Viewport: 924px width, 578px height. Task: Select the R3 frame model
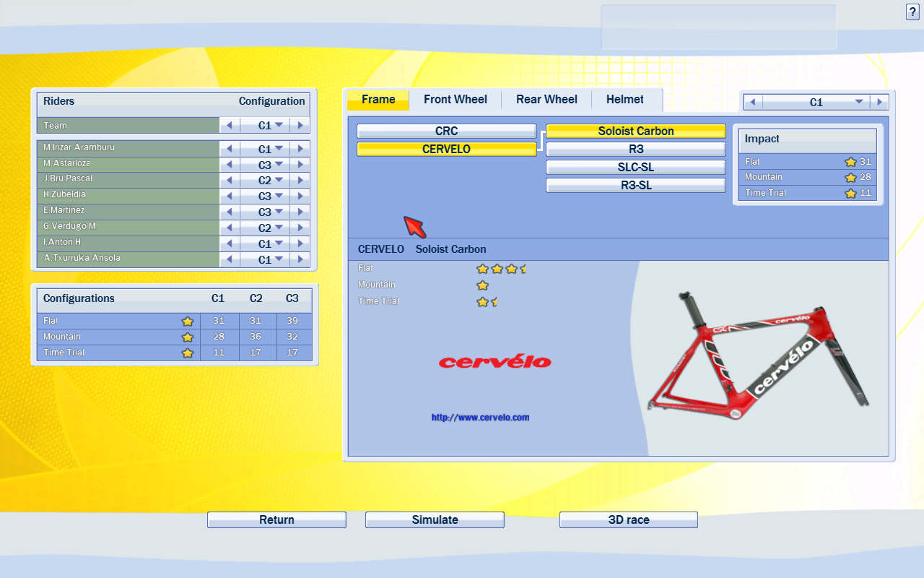[635, 149]
